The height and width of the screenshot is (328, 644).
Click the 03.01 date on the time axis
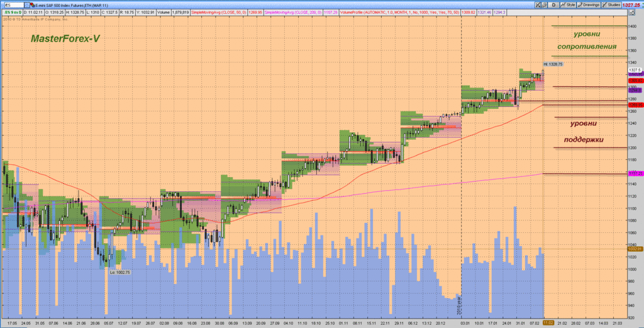click(465, 324)
